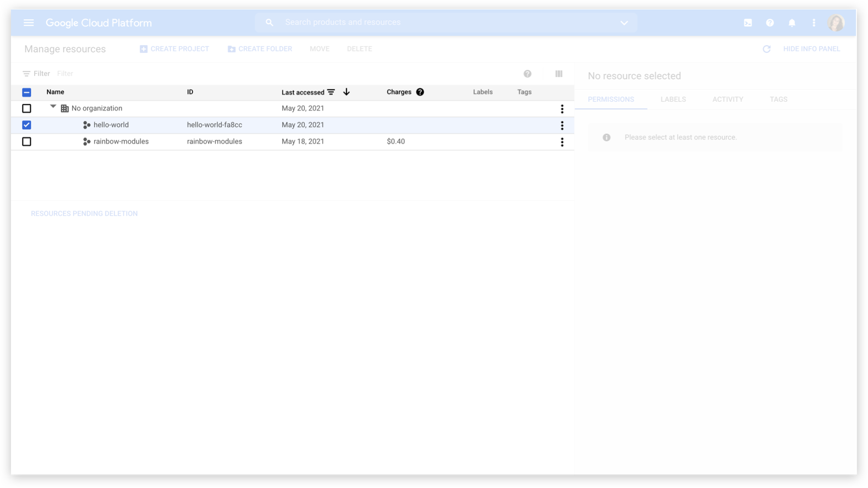Click hello-world's May 20, 2021 date

303,125
